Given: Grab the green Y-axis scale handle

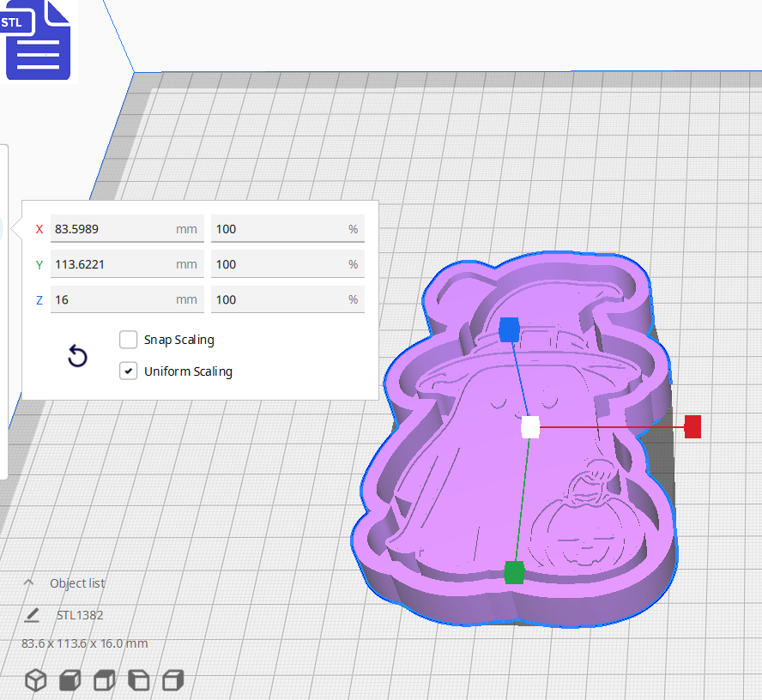Looking at the screenshot, I should [514, 571].
